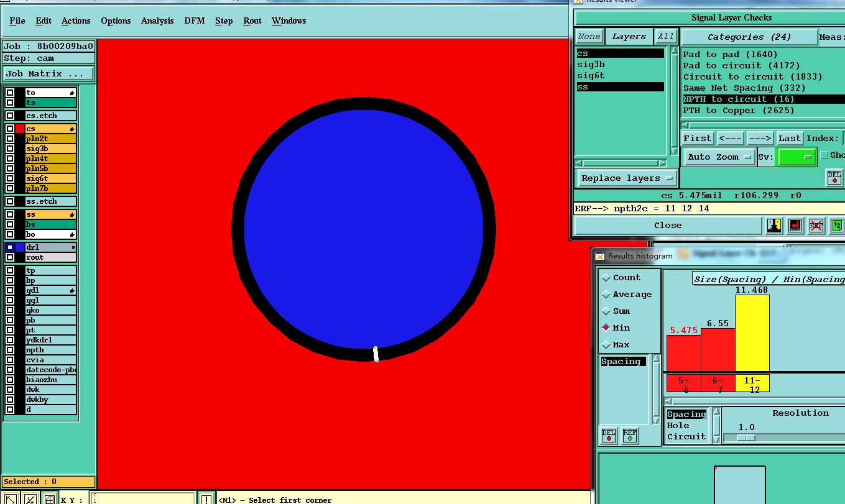This screenshot has width=845, height=504.
Task: Open the File menu
Action: (x=17, y=21)
